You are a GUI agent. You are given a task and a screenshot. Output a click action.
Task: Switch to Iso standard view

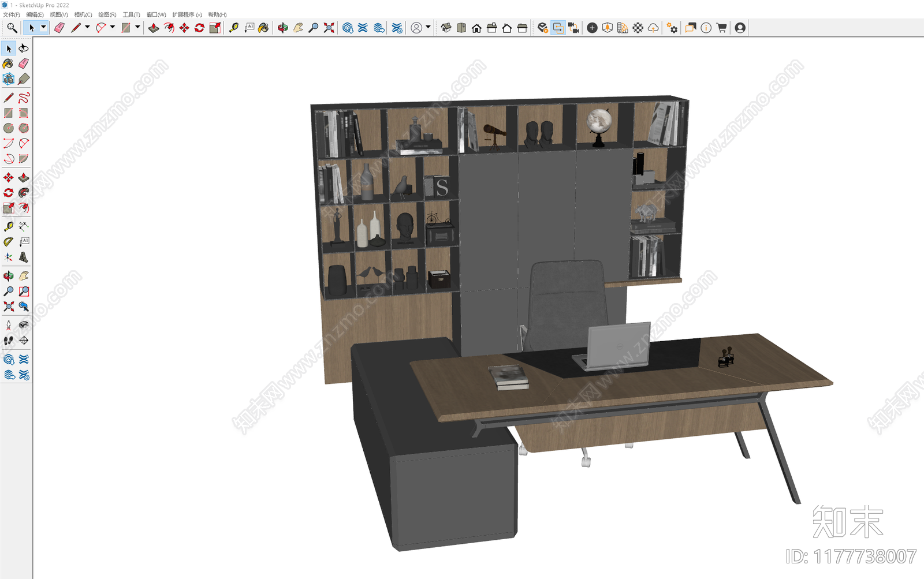pos(446,28)
